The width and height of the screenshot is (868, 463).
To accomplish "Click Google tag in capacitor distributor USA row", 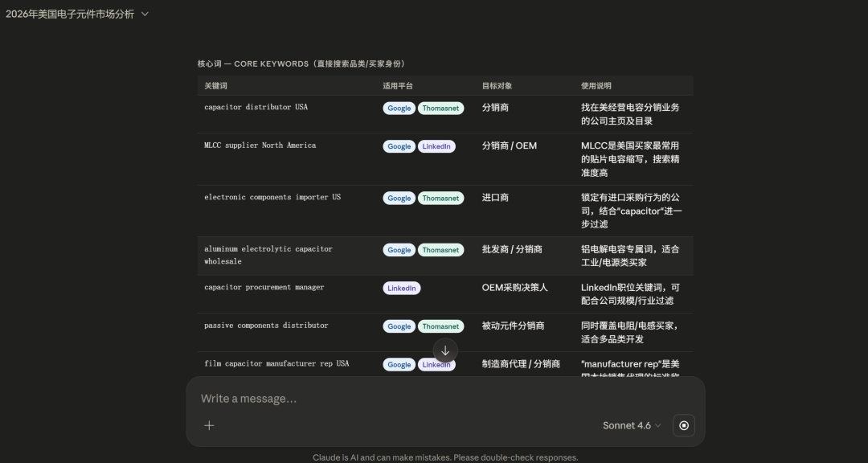I will point(399,109).
